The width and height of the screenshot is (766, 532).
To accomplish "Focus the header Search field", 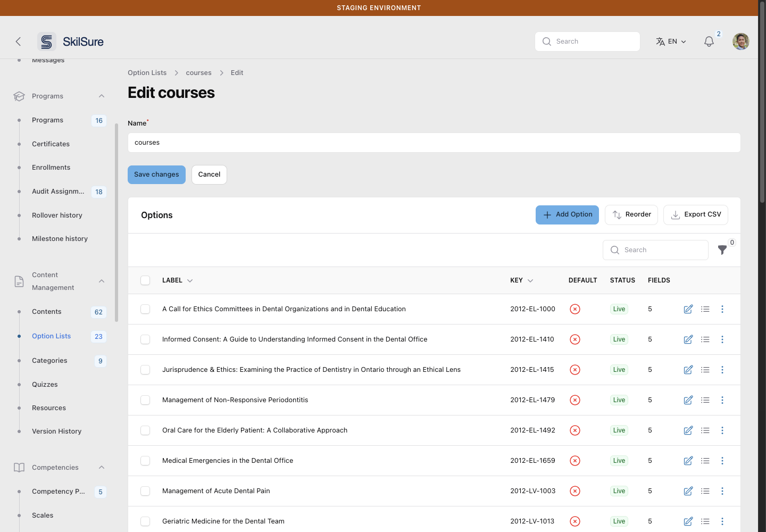I will [x=587, y=41].
